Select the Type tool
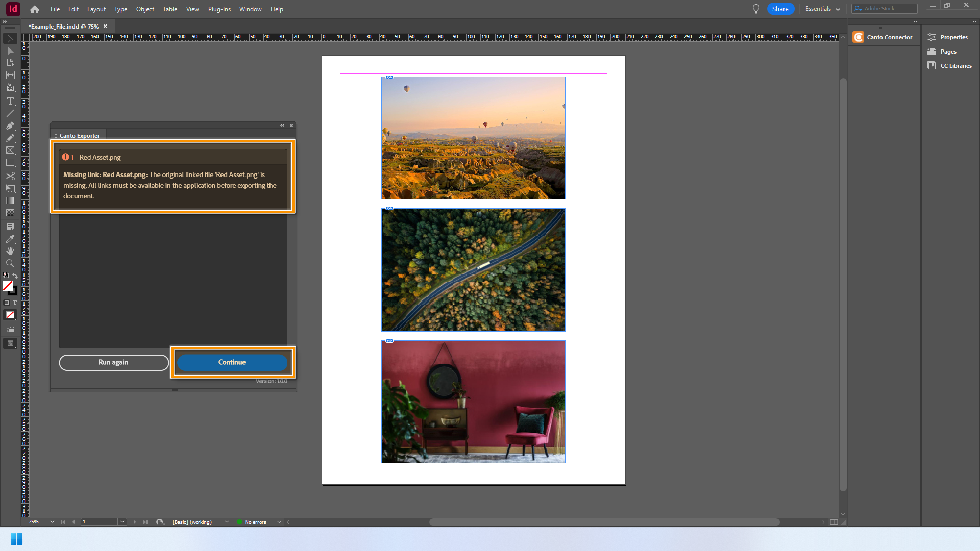This screenshot has width=980, height=551. (10, 101)
